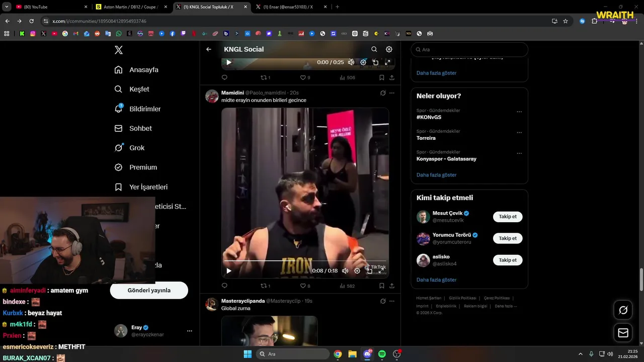Bookmark the top post
This screenshot has height=362, width=644.
click(381, 77)
